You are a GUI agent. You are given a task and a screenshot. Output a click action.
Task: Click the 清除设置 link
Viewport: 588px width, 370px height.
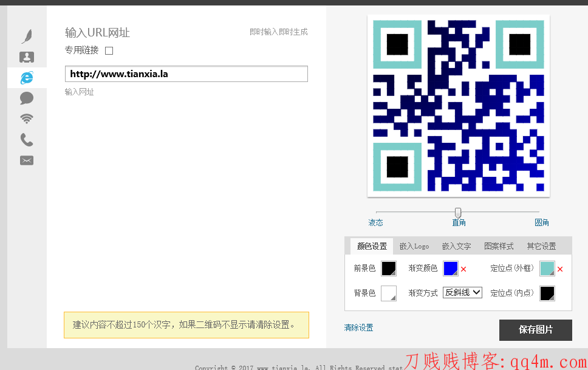pos(358,327)
